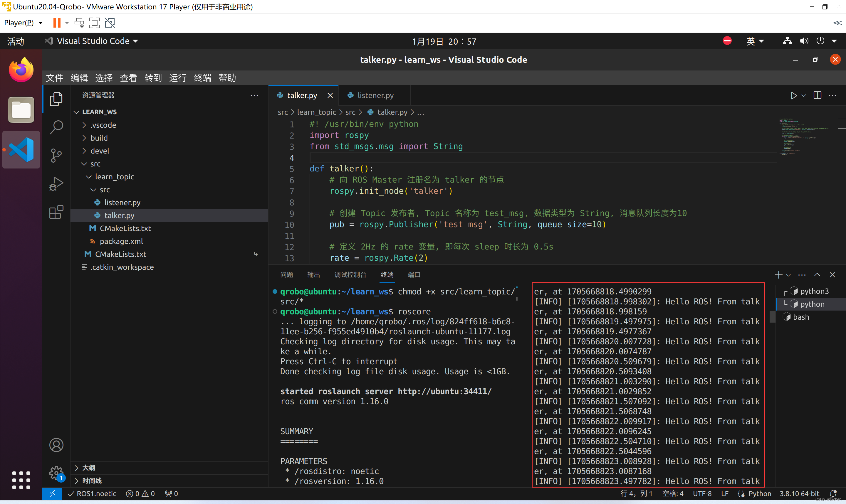846x504 pixels.
Task: Close the talker.py editor tab
Action: (330, 95)
